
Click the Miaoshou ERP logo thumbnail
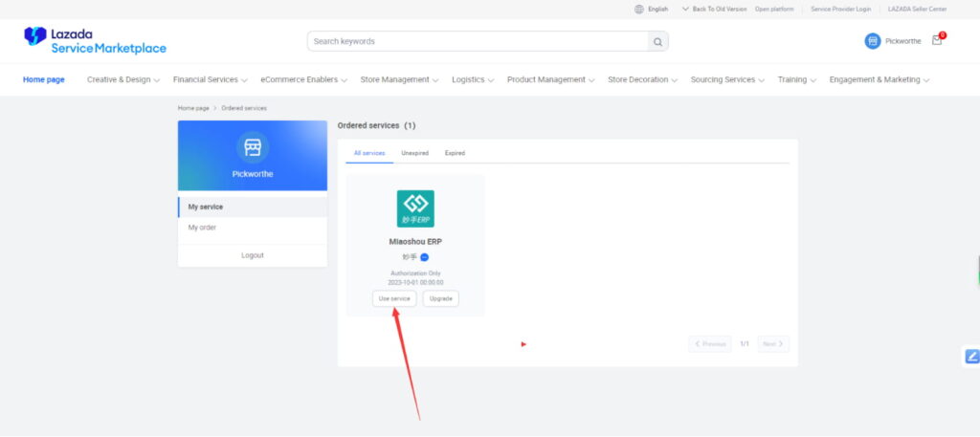click(415, 208)
